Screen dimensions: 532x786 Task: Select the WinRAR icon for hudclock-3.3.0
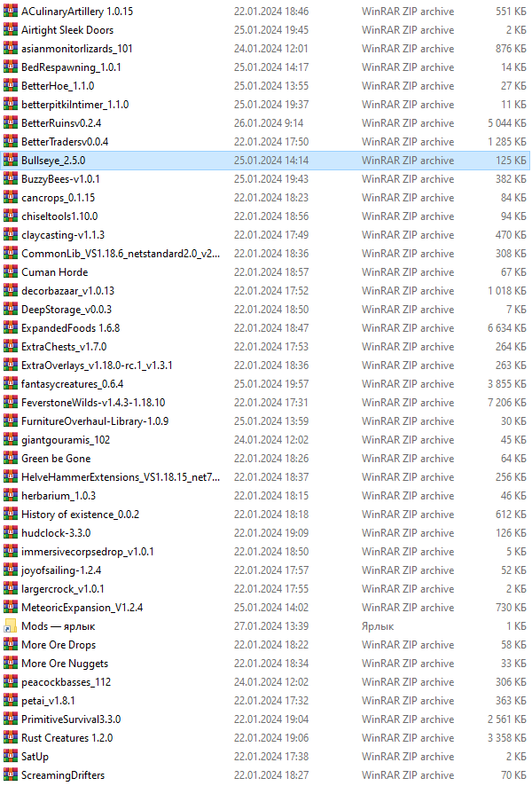tap(11, 533)
